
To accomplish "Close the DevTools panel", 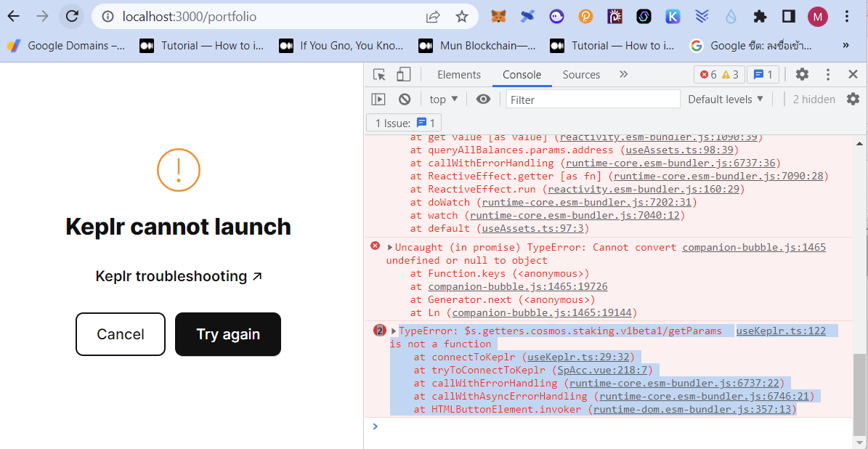I will 853,75.
